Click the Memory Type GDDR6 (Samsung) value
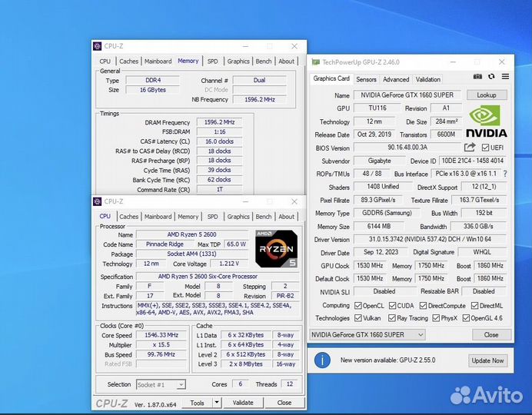532x415 pixels. click(387, 213)
